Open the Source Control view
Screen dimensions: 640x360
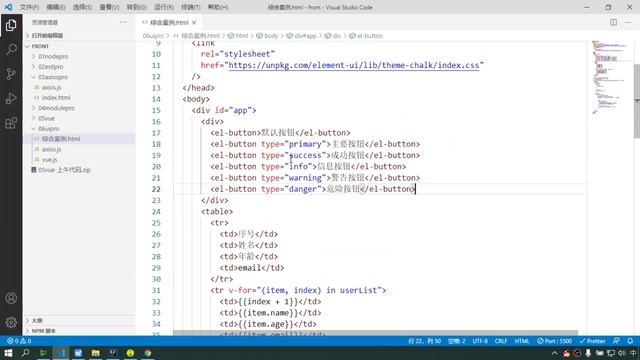pos(11,74)
